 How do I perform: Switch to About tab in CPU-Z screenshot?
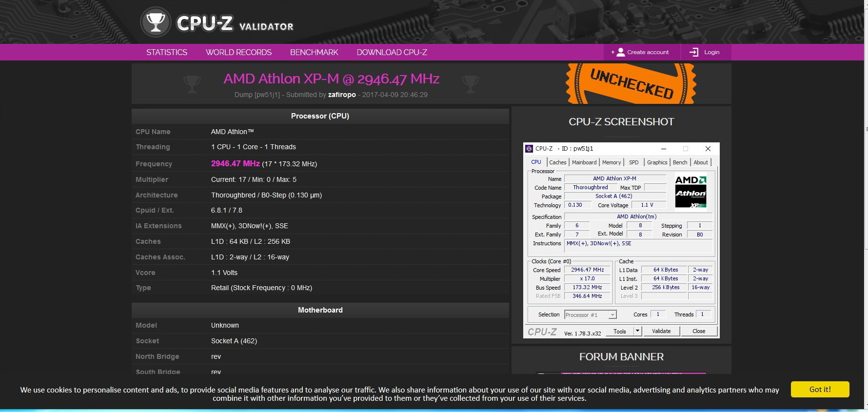pos(701,162)
